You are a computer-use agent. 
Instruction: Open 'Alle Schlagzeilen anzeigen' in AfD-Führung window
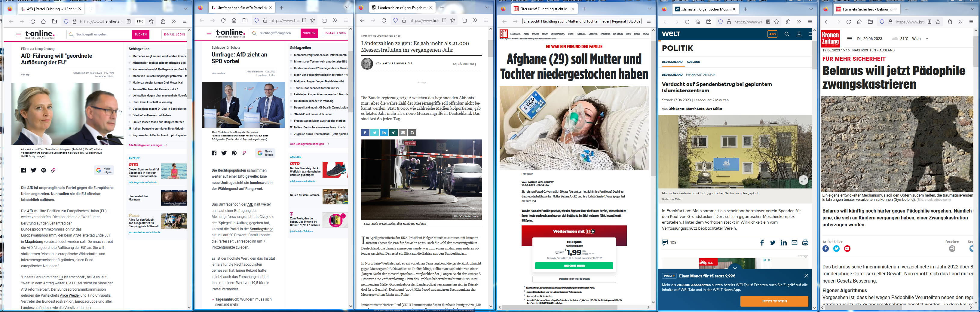tap(148, 145)
